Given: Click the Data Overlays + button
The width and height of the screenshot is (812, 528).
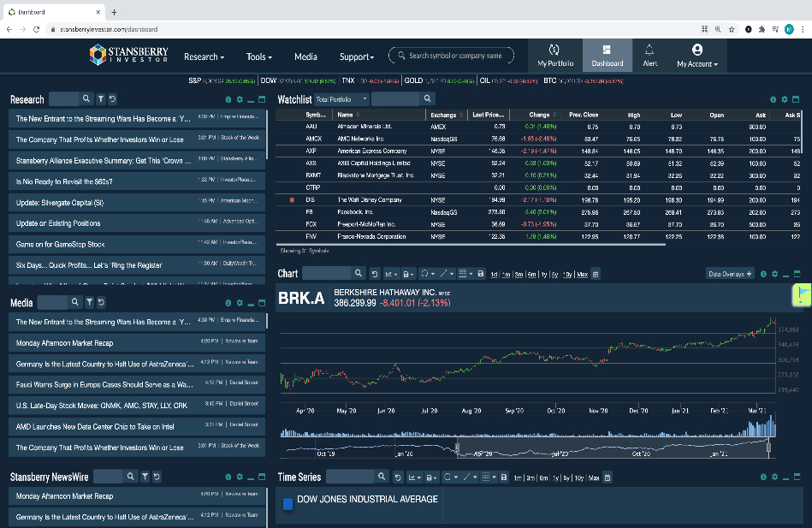Looking at the screenshot, I should coord(730,274).
